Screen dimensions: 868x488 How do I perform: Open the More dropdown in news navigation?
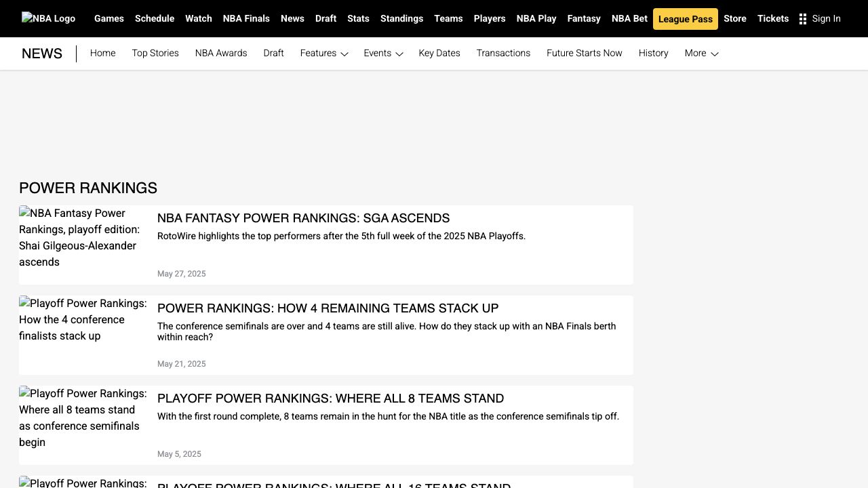click(701, 54)
